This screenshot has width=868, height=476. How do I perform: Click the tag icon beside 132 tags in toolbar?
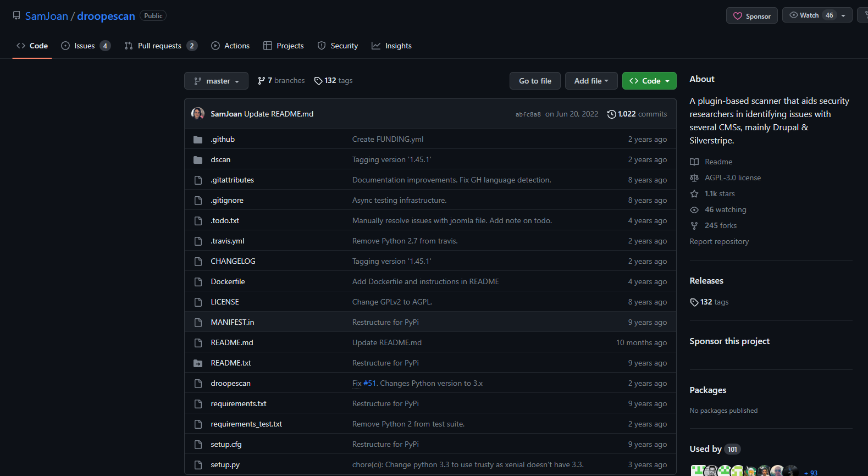click(318, 81)
